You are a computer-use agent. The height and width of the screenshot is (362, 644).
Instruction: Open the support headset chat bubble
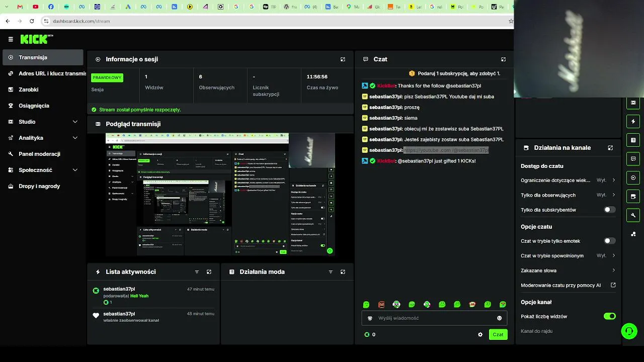pyautogui.click(x=629, y=331)
